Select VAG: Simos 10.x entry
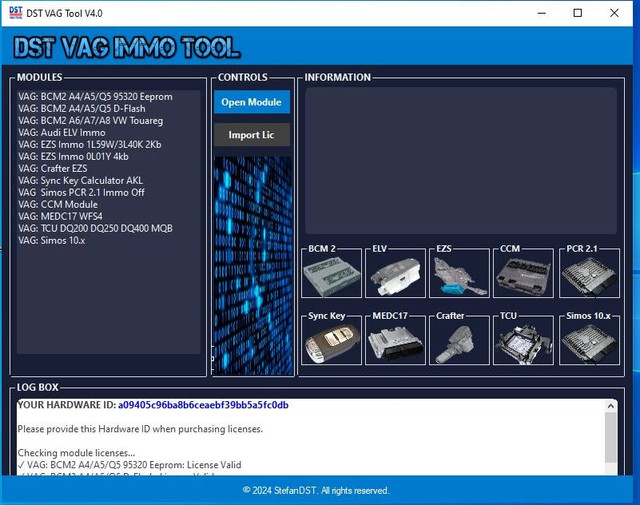This screenshot has width=640, height=505. coord(51,240)
